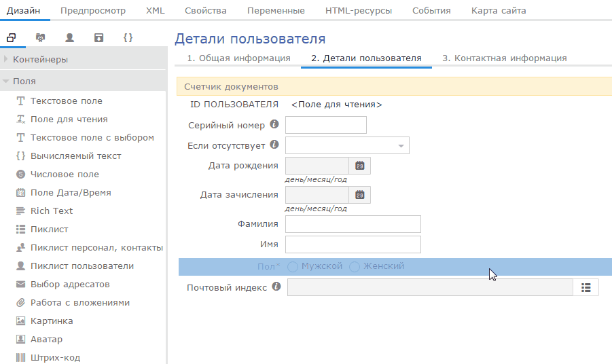Click the Детали пользователя page heading
612x364 pixels.
pos(250,39)
